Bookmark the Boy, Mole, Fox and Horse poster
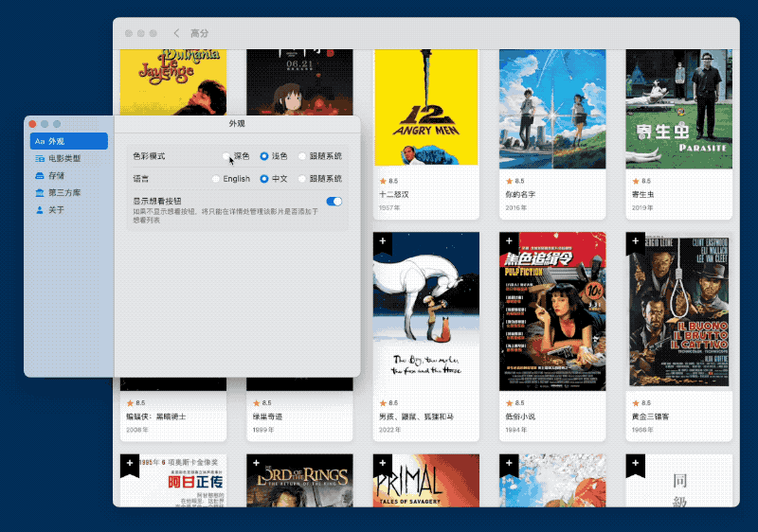The height and width of the screenshot is (532, 758). click(383, 240)
